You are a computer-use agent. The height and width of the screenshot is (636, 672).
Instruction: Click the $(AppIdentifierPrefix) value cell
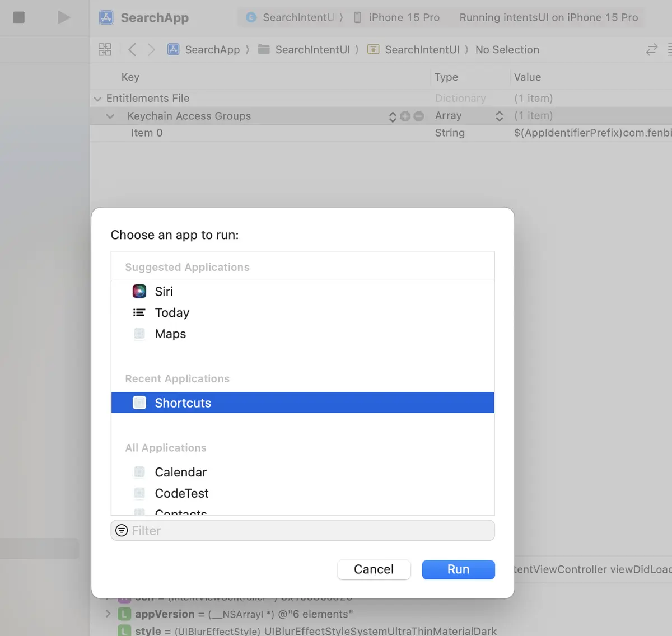pos(592,133)
